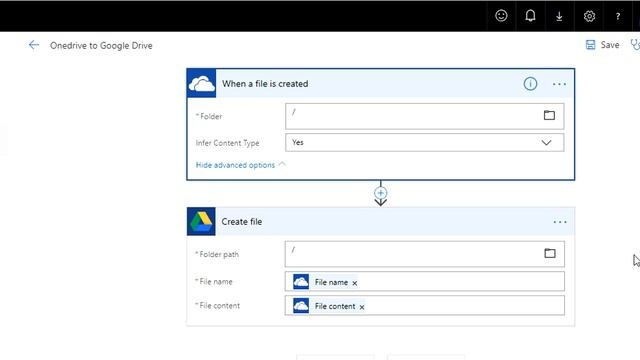This screenshot has width=640, height=360.
Task: Open the notifications bell
Action: [x=530, y=16]
